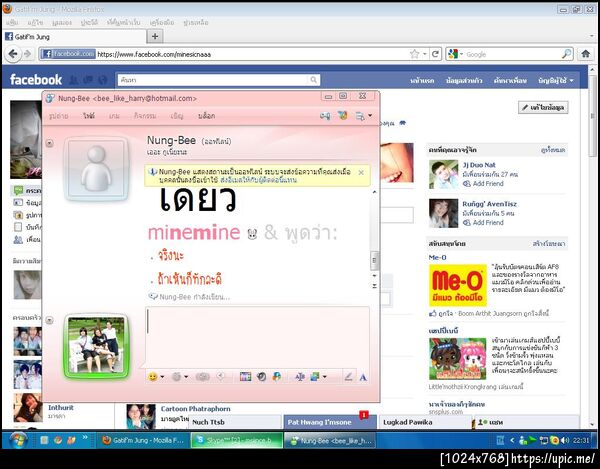
Task: Open the photo sharing icon in the chat toolbar
Action: click(x=245, y=377)
